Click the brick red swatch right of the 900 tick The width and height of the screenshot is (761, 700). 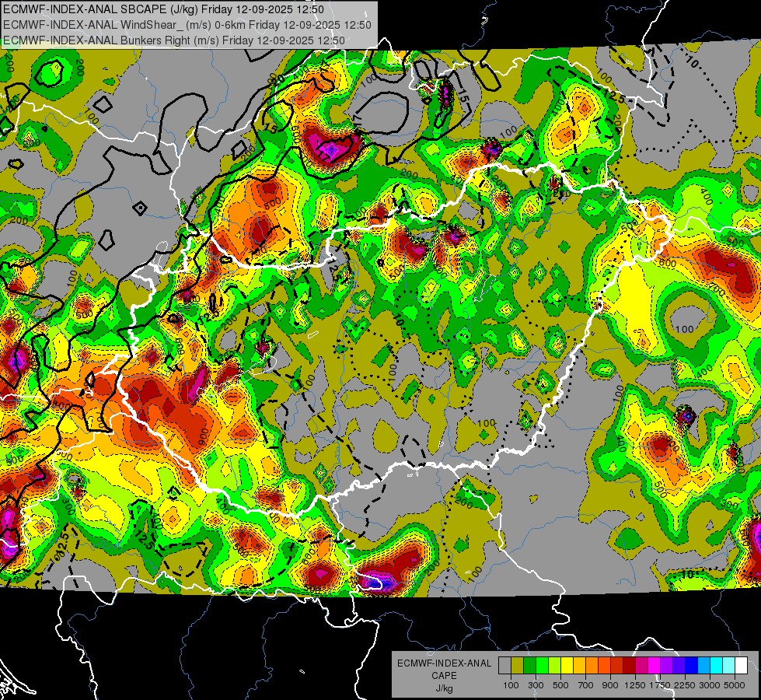(x=617, y=665)
